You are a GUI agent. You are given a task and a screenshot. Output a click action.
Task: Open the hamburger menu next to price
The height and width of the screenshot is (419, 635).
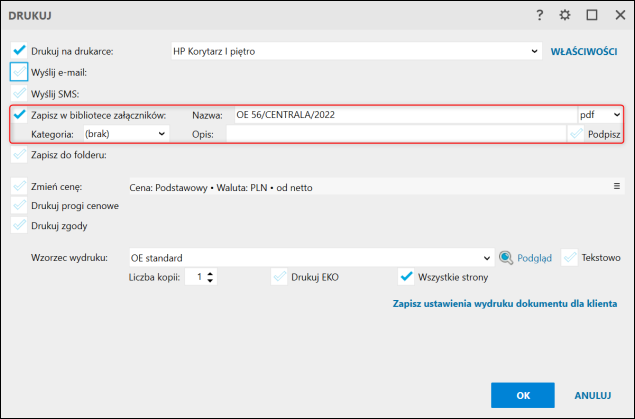pyautogui.click(x=617, y=186)
